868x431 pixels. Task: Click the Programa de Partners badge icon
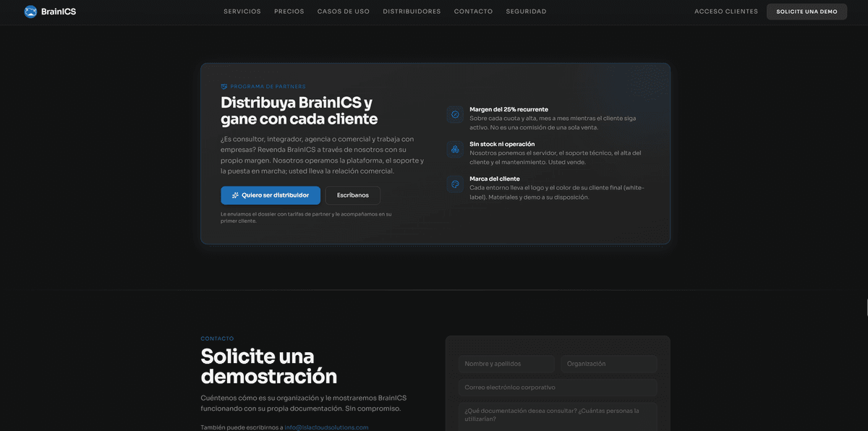pos(224,87)
